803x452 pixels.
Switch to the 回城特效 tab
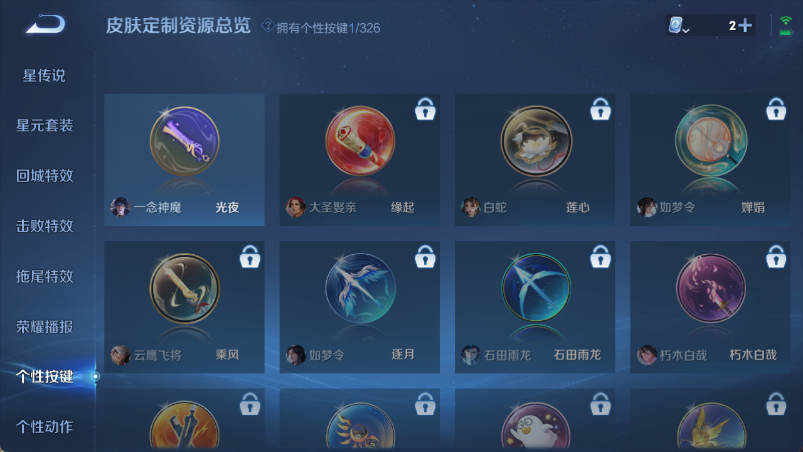pyautogui.click(x=45, y=176)
